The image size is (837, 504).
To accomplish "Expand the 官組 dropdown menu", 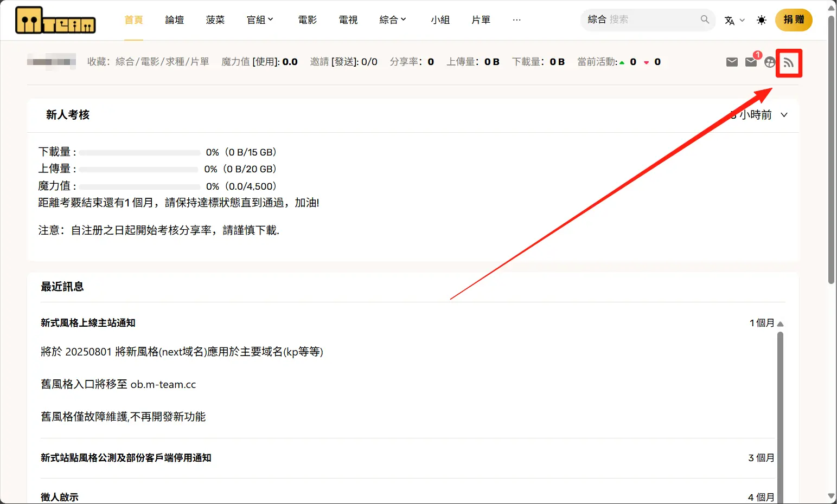I will click(260, 20).
